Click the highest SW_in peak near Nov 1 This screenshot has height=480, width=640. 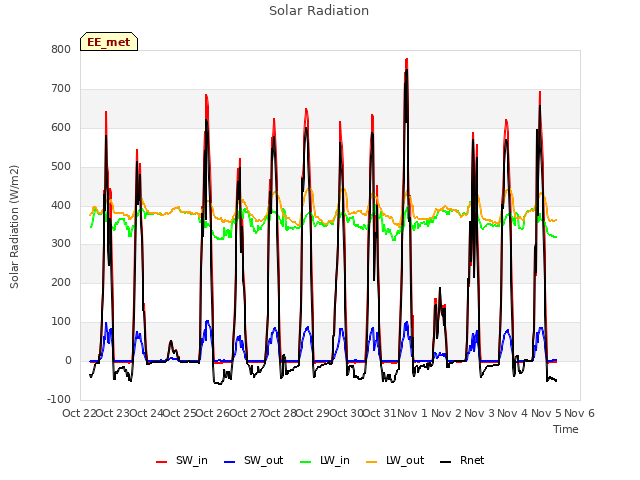[x=407, y=60]
